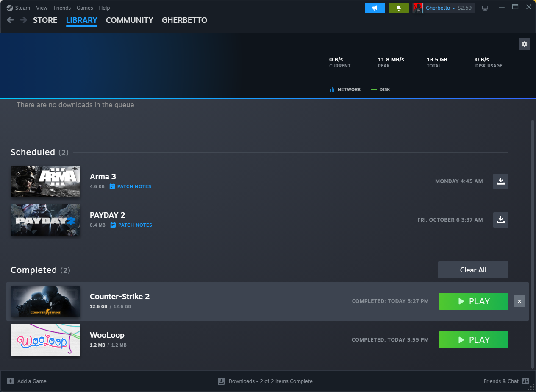Click the Scheduled section heading
The height and width of the screenshot is (392, 536).
pos(33,152)
